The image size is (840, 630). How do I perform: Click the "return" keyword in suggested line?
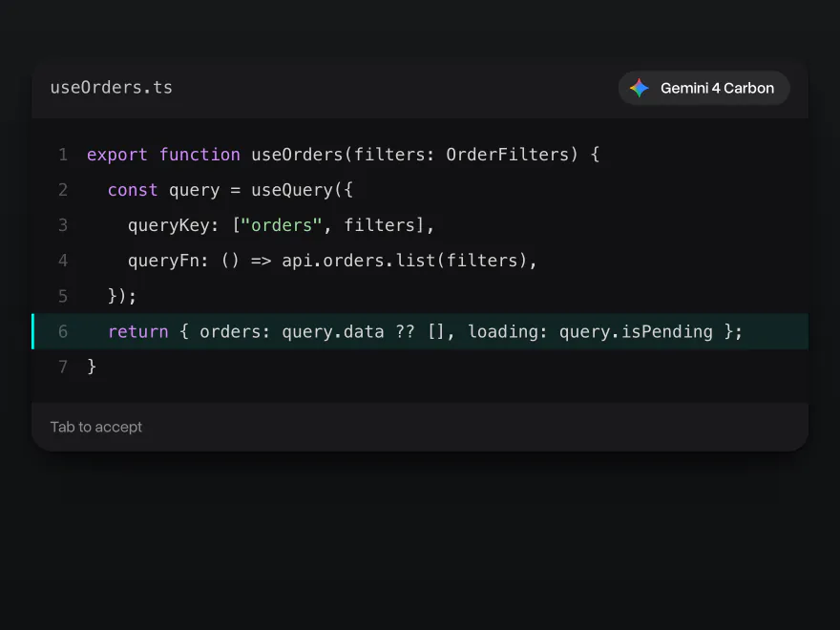point(138,331)
